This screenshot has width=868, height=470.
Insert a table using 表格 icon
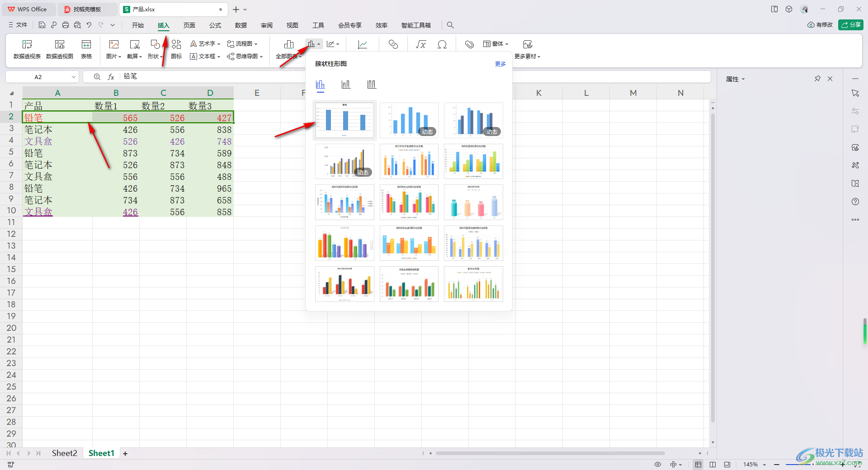tap(86, 49)
